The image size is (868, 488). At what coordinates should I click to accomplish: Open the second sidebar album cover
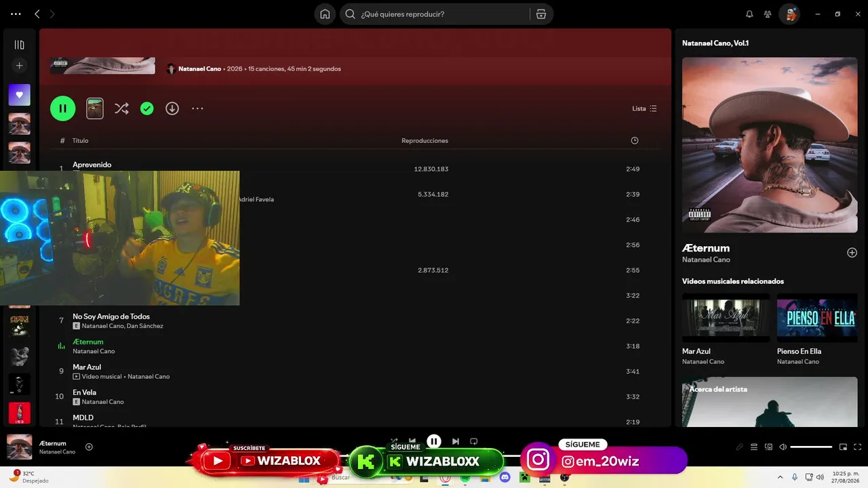19,153
